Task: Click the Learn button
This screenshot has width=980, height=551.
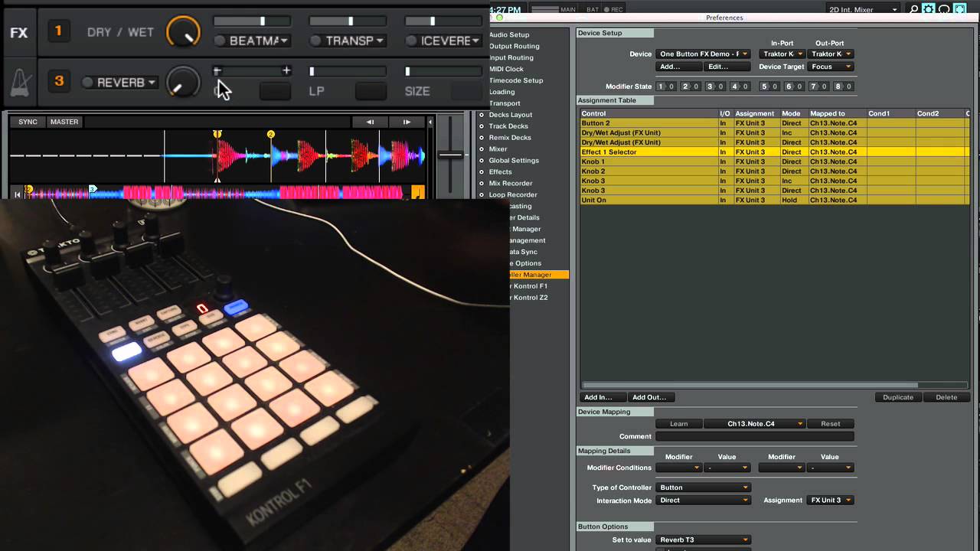Action: pos(678,423)
